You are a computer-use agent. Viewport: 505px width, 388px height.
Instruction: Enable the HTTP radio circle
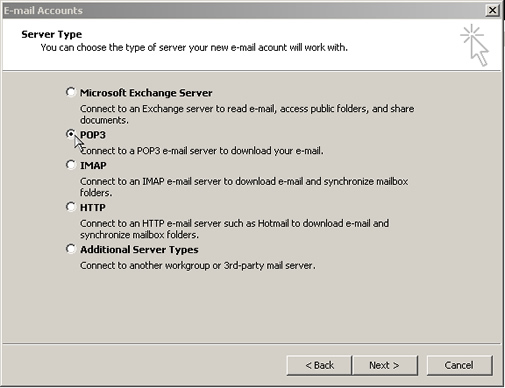point(70,207)
